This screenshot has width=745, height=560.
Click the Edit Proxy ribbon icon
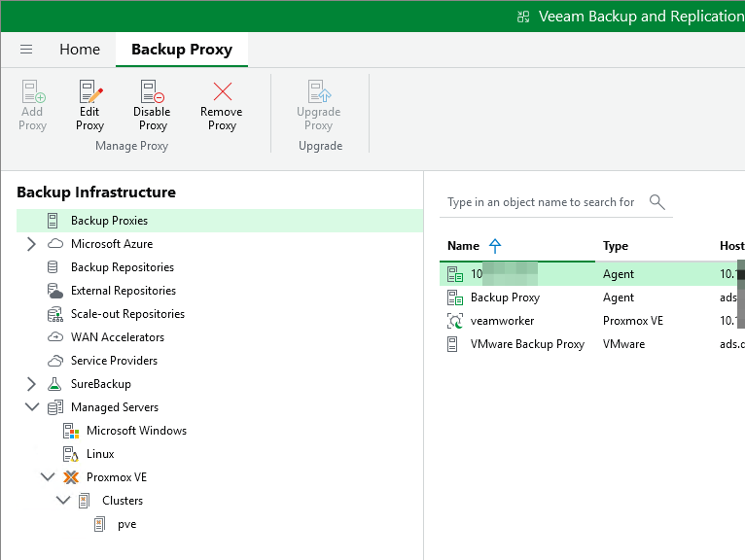pos(90,91)
